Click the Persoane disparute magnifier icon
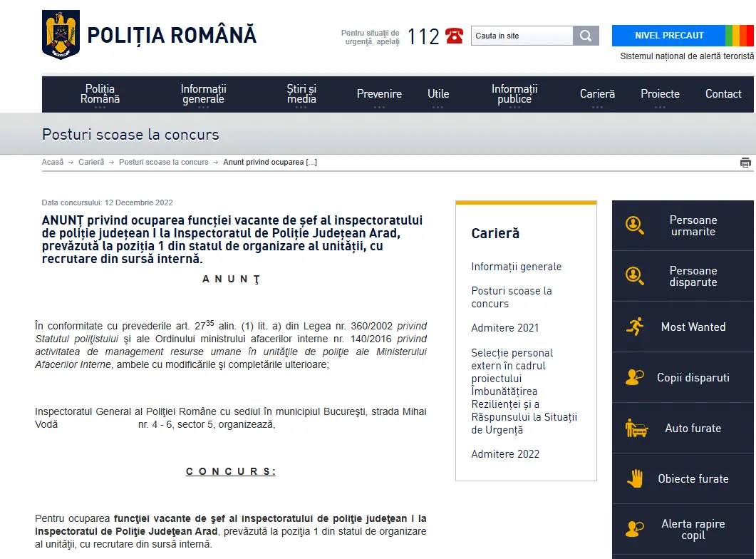Viewport: 756px width, 559px height. 634,276
